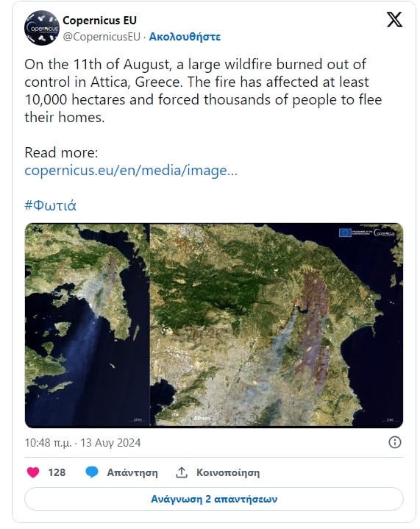The height and width of the screenshot is (529, 420).
Task: Open the Copernicus EU profile avatar
Action: pos(42,28)
